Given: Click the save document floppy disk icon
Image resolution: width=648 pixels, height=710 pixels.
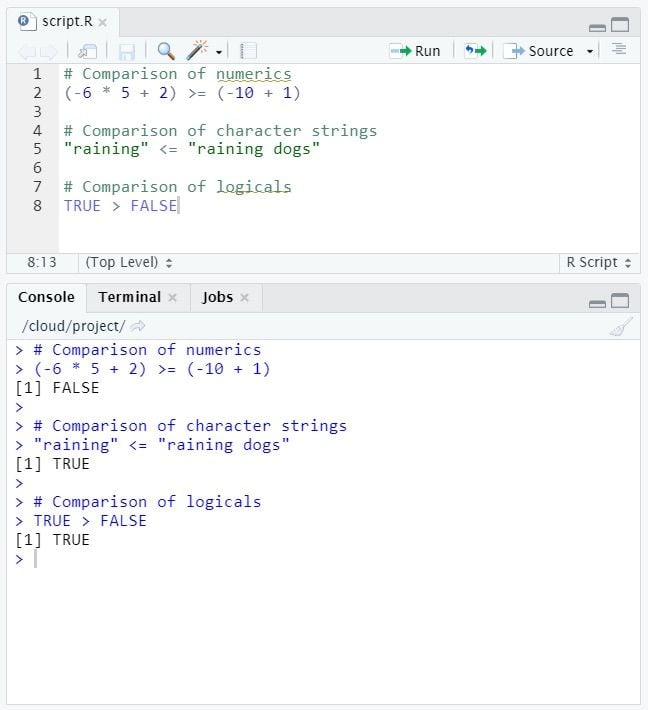Looking at the screenshot, I should (x=127, y=51).
